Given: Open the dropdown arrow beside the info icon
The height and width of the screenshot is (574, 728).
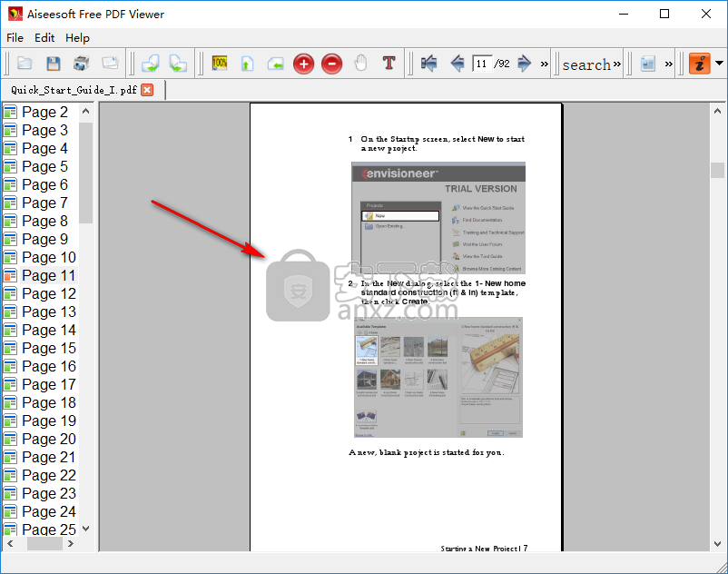Looking at the screenshot, I should (x=719, y=64).
